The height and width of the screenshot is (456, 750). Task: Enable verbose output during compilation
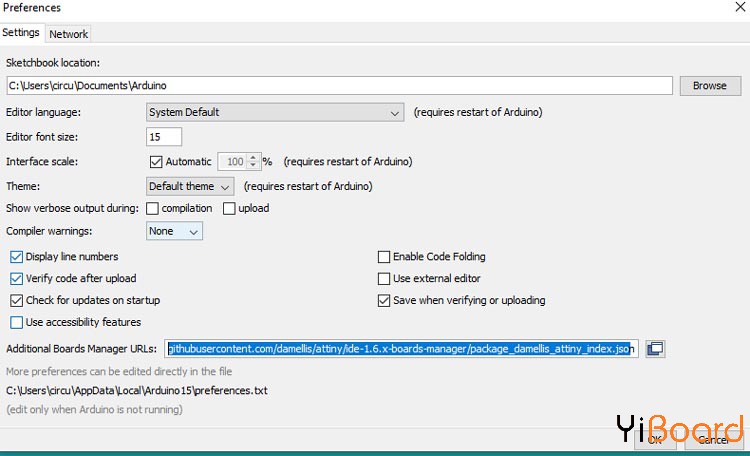(x=153, y=209)
